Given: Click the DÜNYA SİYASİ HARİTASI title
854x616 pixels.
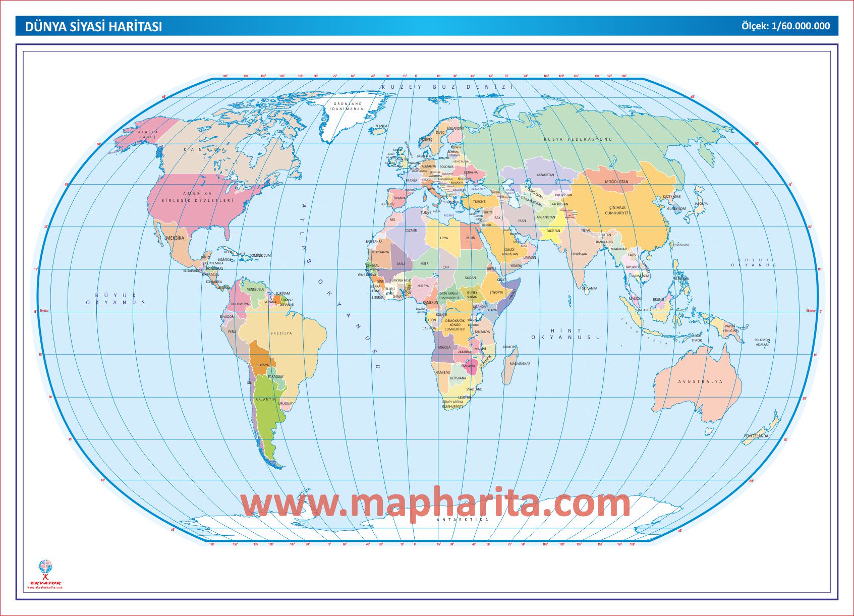Looking at the screenshot, I should pos(93,27).
